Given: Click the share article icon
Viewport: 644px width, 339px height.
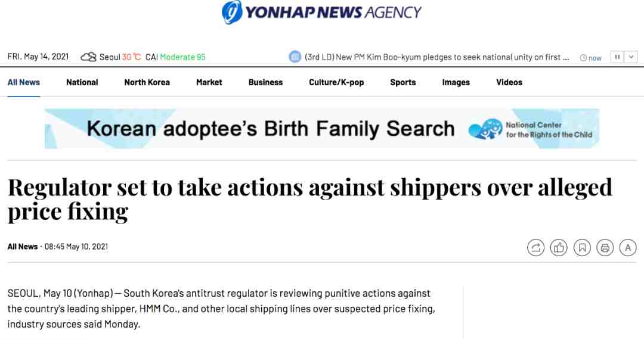Looking at the screenshot, I should click(x=535, y=247).
